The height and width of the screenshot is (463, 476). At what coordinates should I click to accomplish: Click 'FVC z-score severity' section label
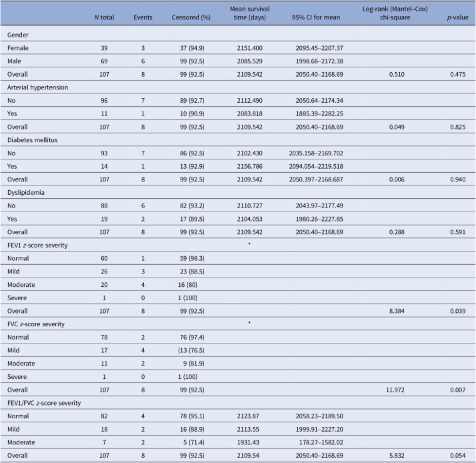(36, 324)
